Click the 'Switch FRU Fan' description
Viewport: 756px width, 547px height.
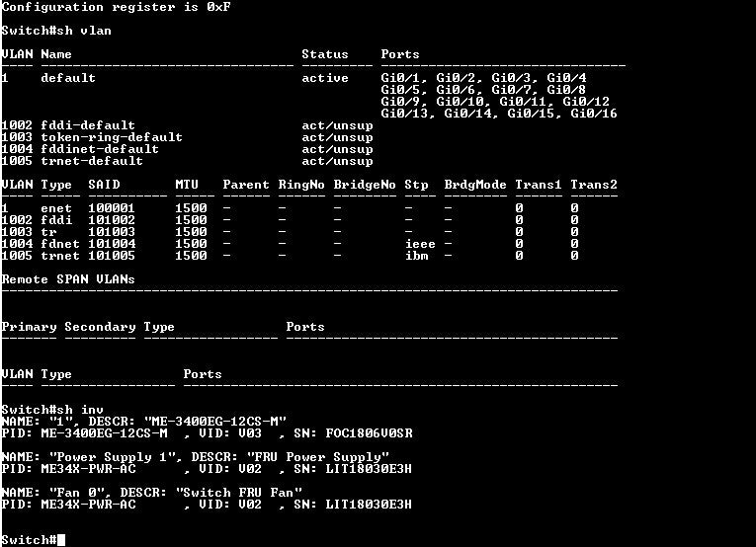click(x=239, y=493)
